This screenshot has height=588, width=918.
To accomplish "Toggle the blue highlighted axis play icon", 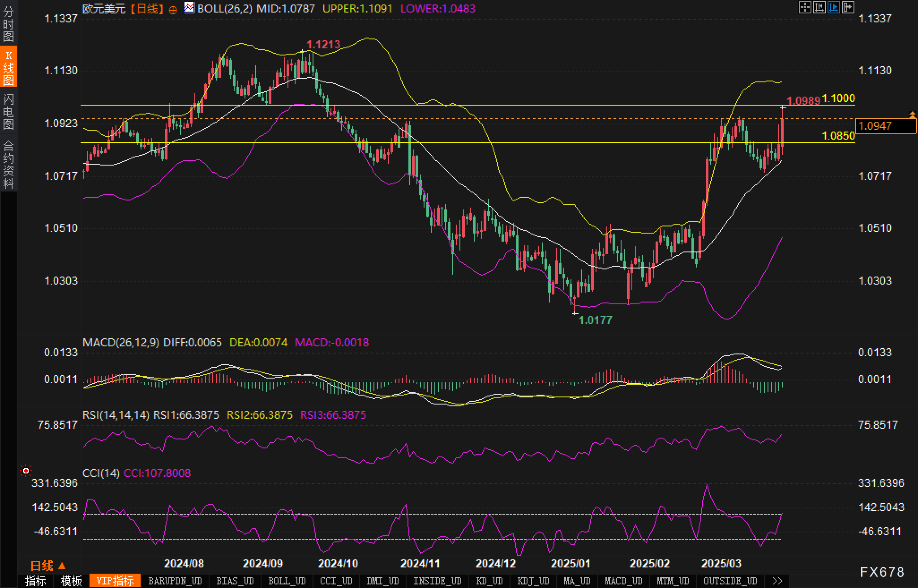I will click(833, 7).
